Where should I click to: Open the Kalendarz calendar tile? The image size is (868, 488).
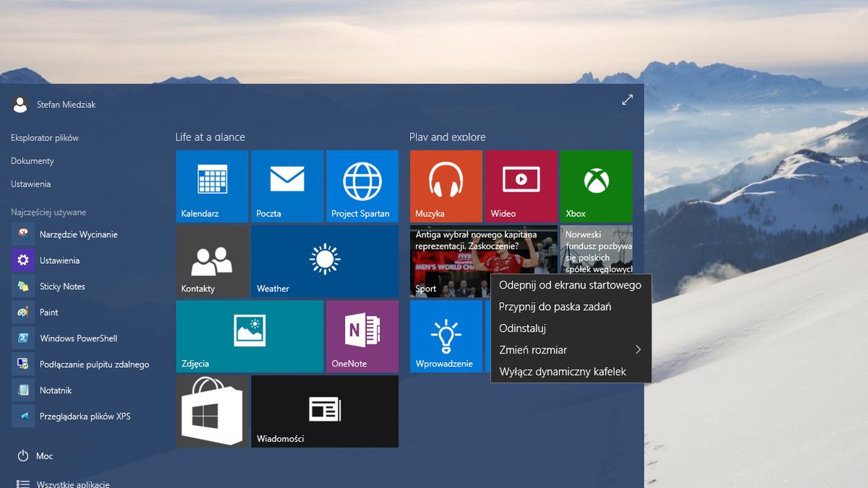[x=212, y=186]
